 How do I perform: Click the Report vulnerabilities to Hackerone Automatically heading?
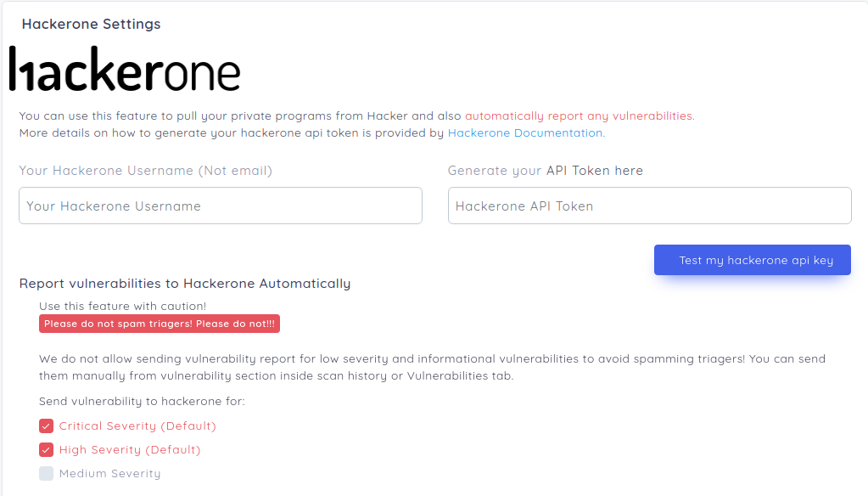coord(185,284)
